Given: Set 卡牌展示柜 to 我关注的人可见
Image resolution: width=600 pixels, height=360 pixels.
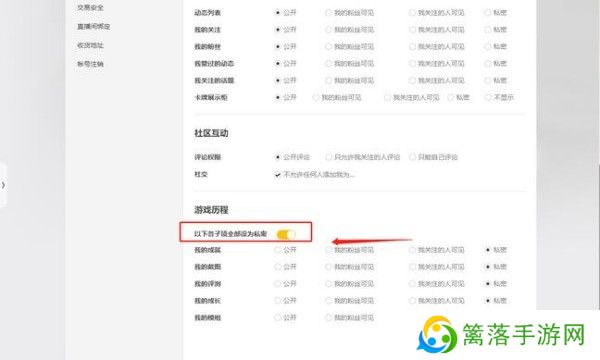Looking at the screenshot, I should 387,98.
